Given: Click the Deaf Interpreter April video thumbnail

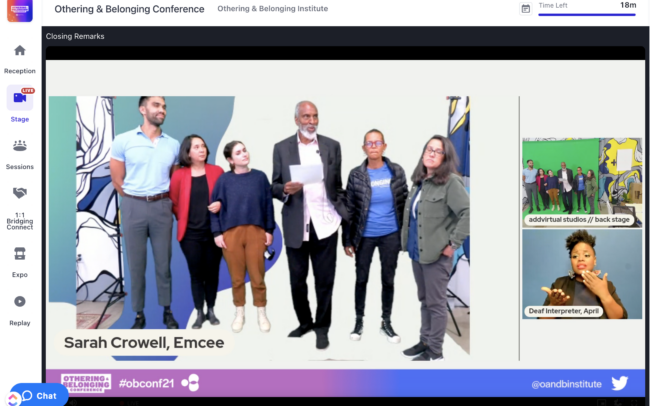Looking at the screenshot, I should tap(582, 274).
